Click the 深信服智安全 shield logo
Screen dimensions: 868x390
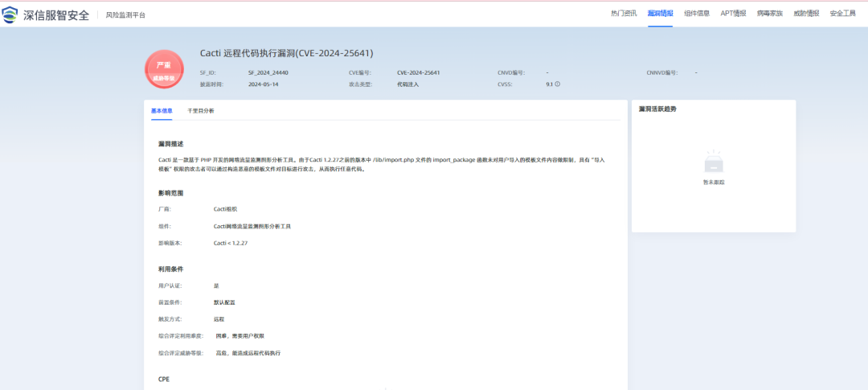pyautogui.click(x=10, y=15)
